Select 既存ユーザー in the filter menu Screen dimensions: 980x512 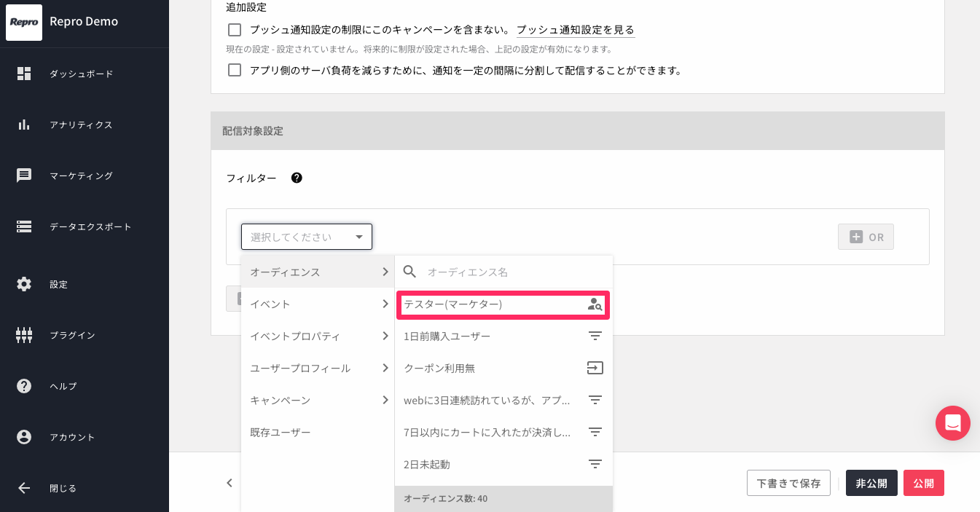318,432
